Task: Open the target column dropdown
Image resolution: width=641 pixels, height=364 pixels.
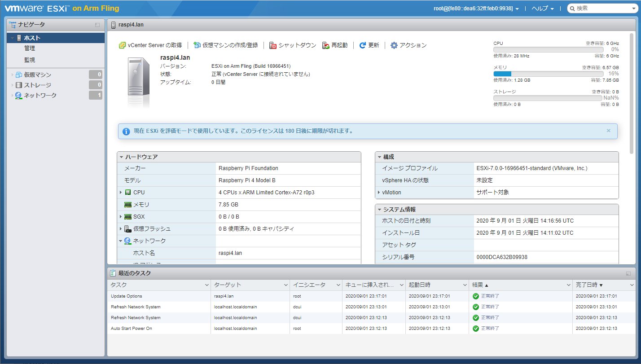Action: point(286,285)
